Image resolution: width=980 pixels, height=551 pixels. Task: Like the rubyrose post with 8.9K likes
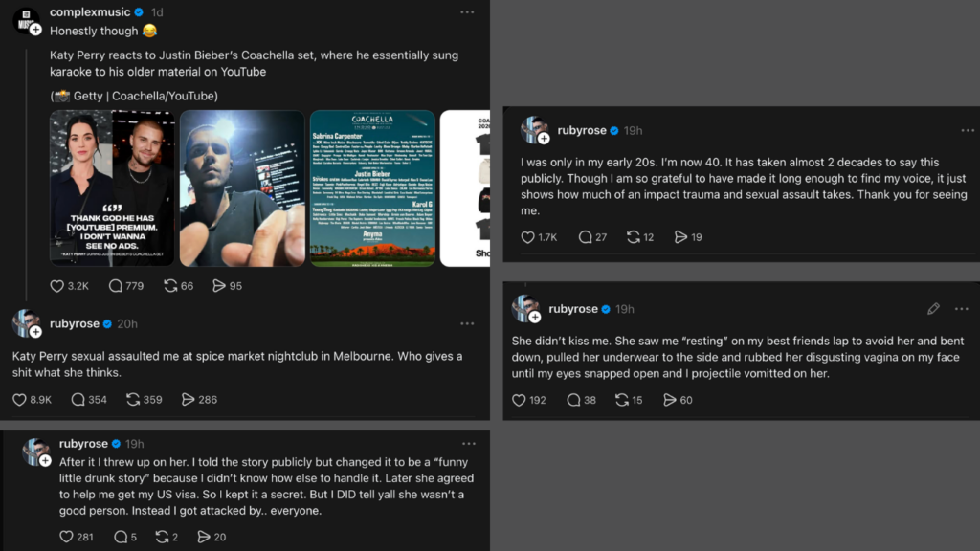click(x=20, y=400)
